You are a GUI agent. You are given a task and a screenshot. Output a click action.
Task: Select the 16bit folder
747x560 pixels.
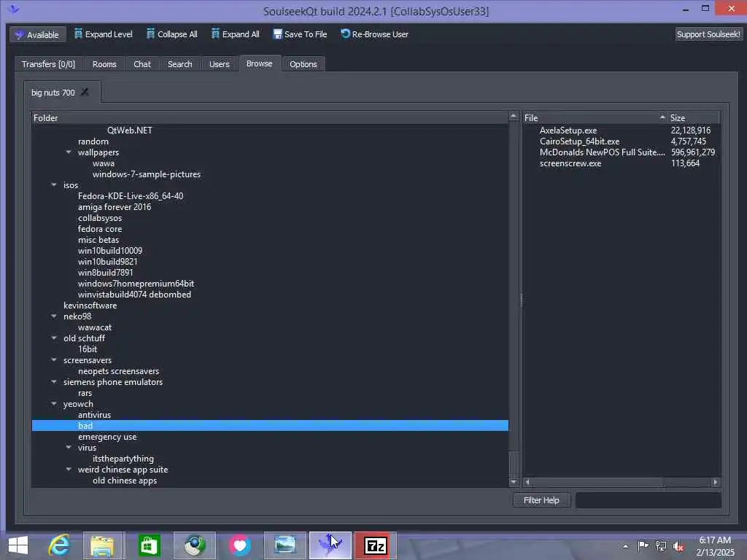[88, 349]
